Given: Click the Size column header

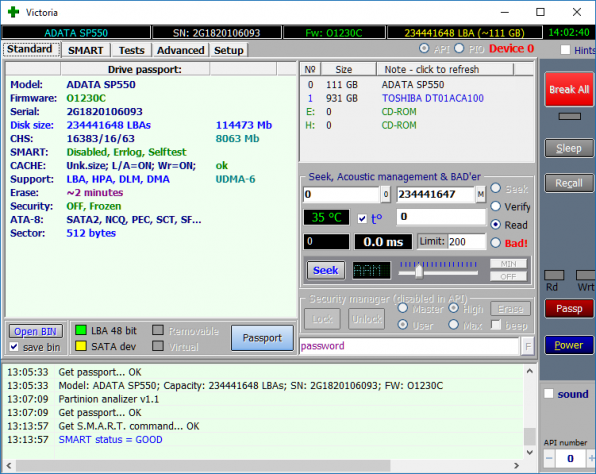Looking at the screenshot, I should point(349,70).
